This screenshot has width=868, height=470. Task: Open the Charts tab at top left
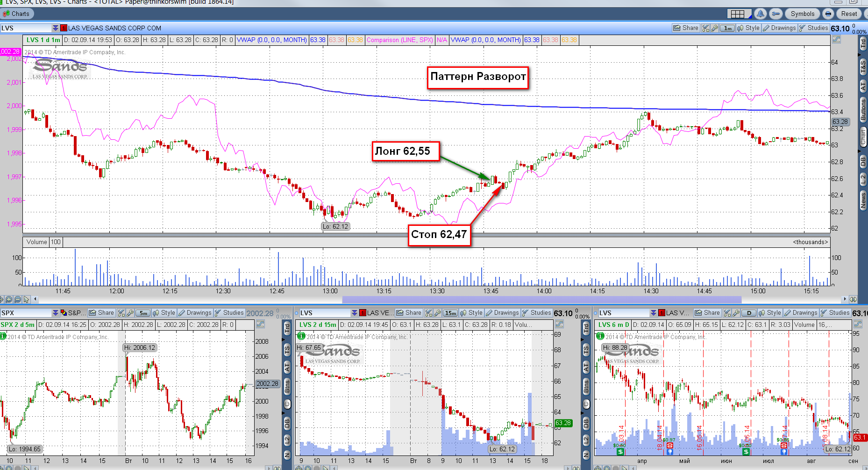pyautogui.click(x=17, y=14)
